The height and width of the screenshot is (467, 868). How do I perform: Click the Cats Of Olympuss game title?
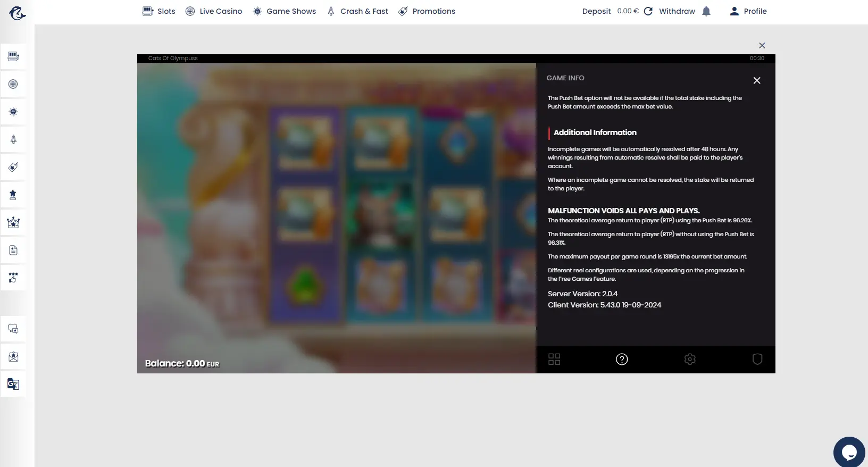(x=173, y=59)
